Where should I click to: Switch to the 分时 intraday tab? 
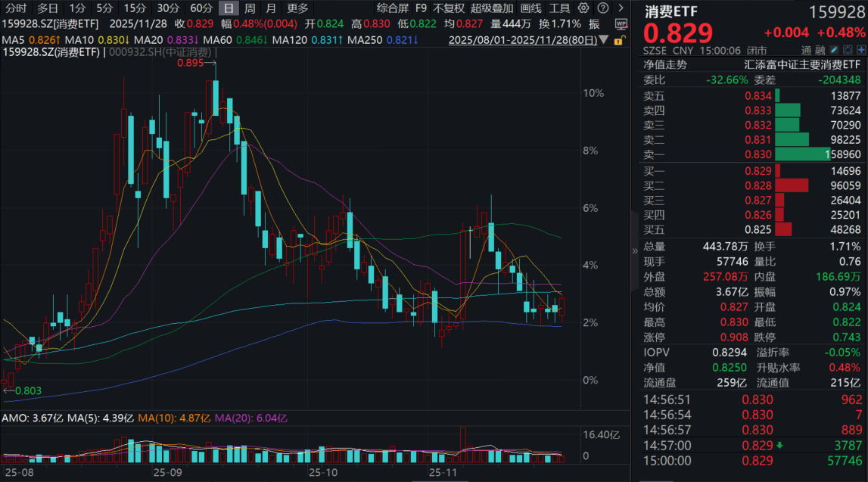coord(15,8)
